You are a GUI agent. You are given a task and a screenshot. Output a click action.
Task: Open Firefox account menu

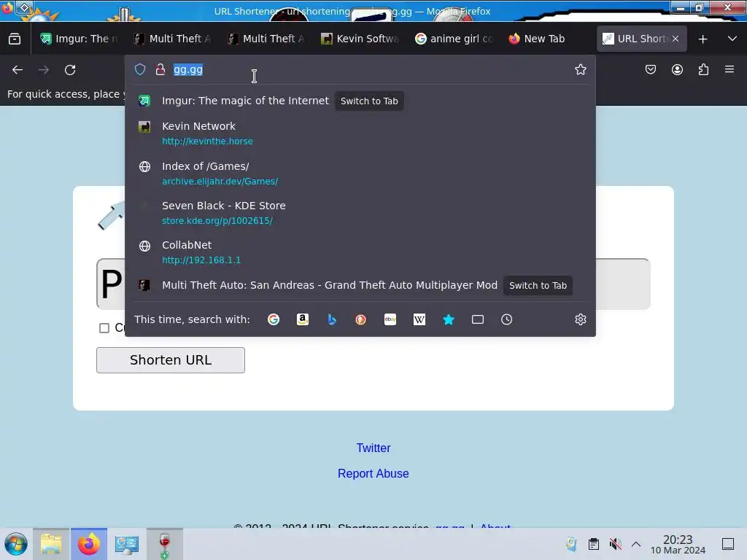pos(677,69)
